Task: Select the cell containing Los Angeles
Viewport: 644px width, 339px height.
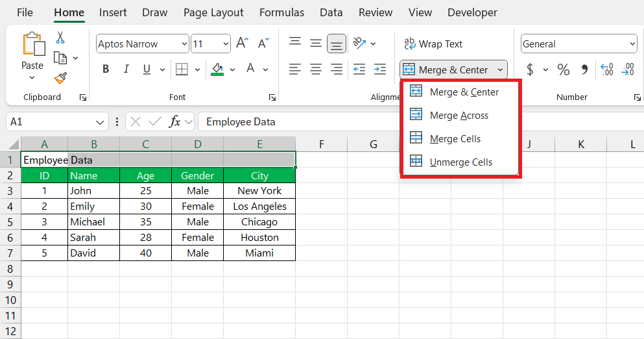Action: 259,206
